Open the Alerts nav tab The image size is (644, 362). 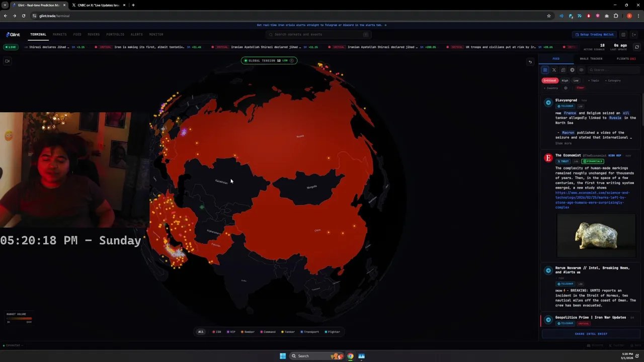(x=136, y=34)
